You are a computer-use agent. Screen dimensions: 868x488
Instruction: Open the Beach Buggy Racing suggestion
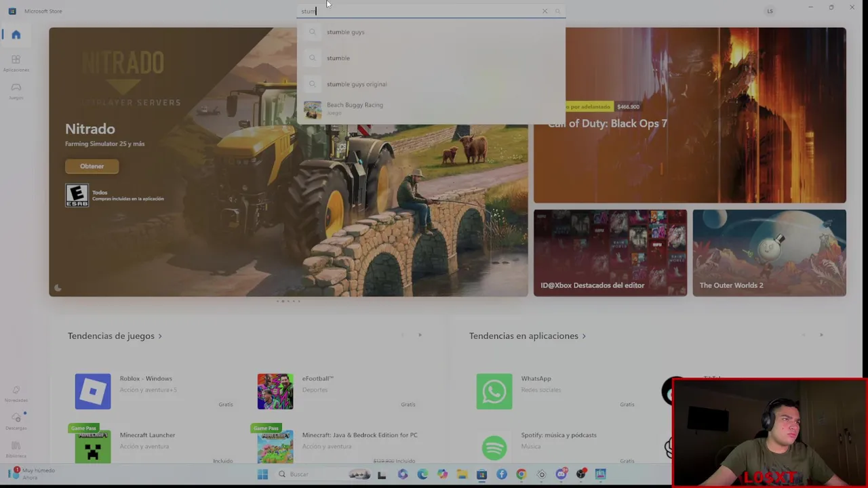pyautogui.click(x=431, y=108)
